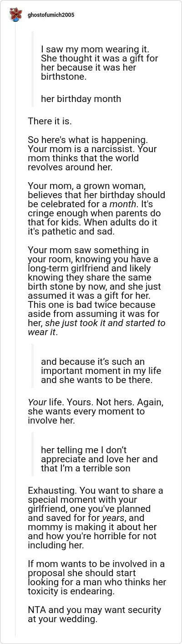Click the "NTA and you may want security" line
The width and height of the screenshot is (182, 644).
pos(94,614)
